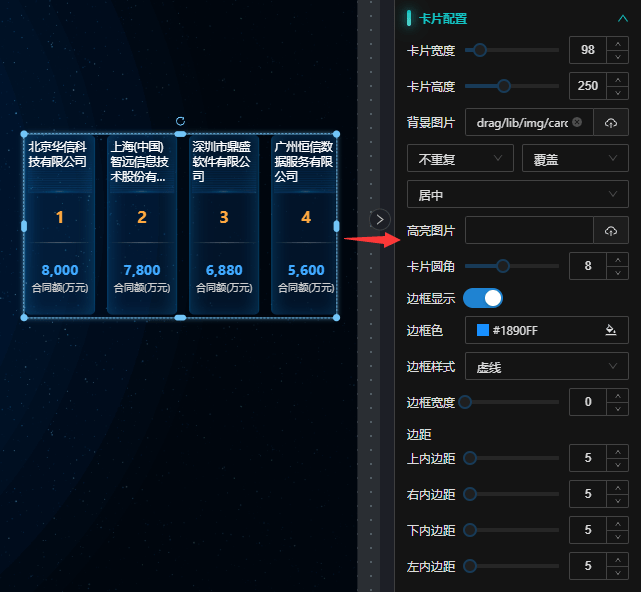This screenshot has width=641, height=592.
Task: Click the highlight image upload cloud icon
Action: tap(611, 231)
